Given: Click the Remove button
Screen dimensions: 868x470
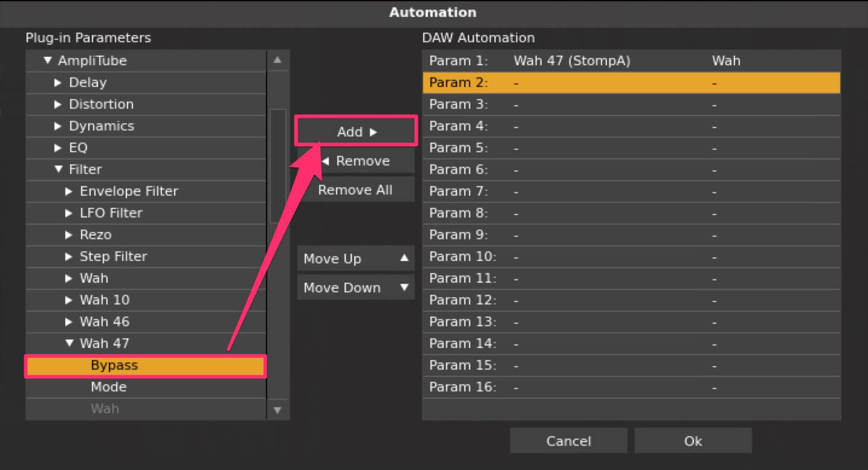Looking at the screenshot, I should 355,161.
